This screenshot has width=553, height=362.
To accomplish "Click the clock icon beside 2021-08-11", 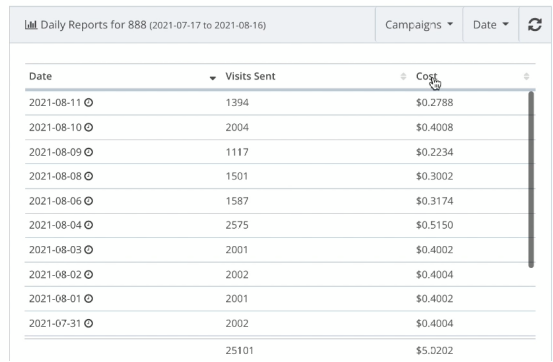I will coord(89,103).
